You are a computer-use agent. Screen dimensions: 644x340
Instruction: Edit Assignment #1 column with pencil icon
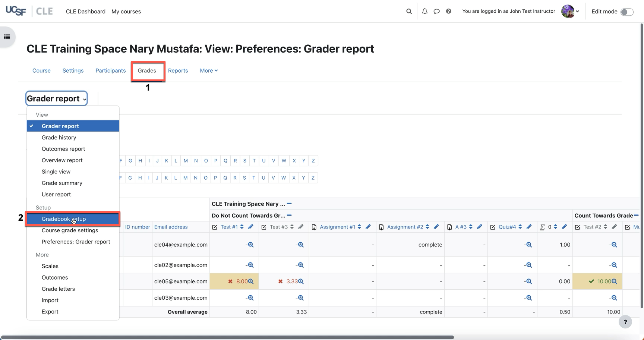368,227
